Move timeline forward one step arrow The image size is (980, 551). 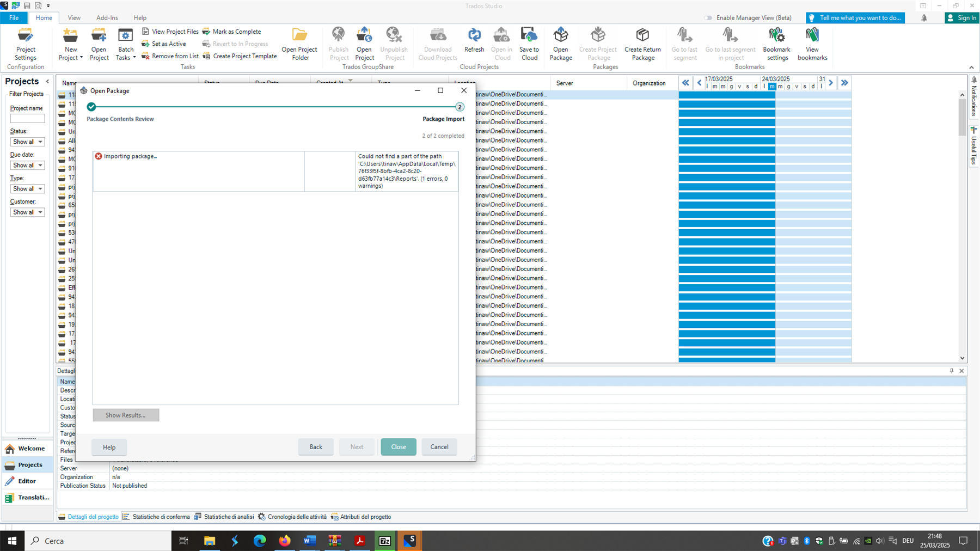pyautogui.click(x=831, y=83)
